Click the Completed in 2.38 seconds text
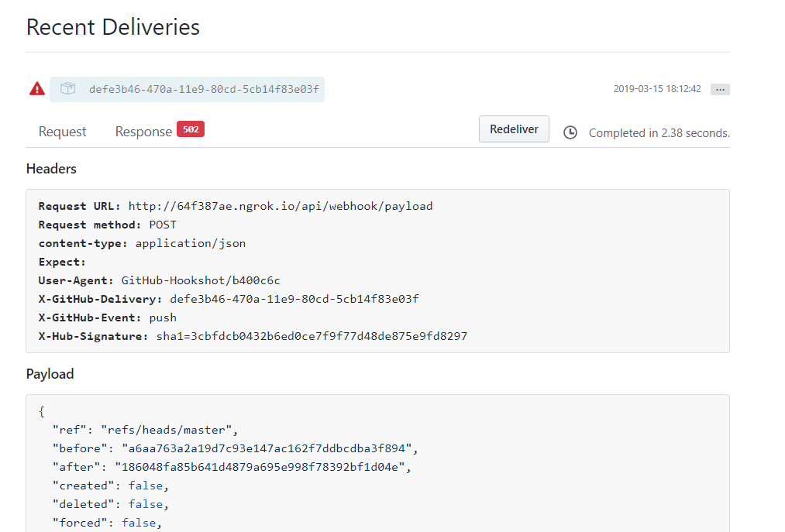 (659, 133)
